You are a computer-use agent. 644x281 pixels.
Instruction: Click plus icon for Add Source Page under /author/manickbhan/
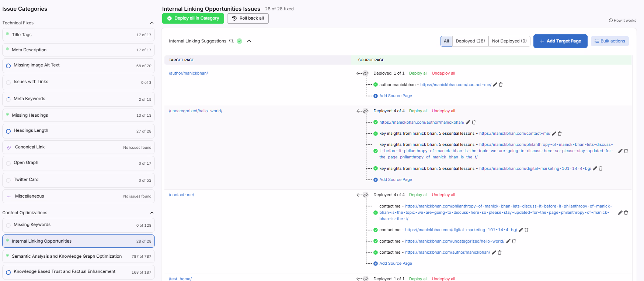pos(376,96)
